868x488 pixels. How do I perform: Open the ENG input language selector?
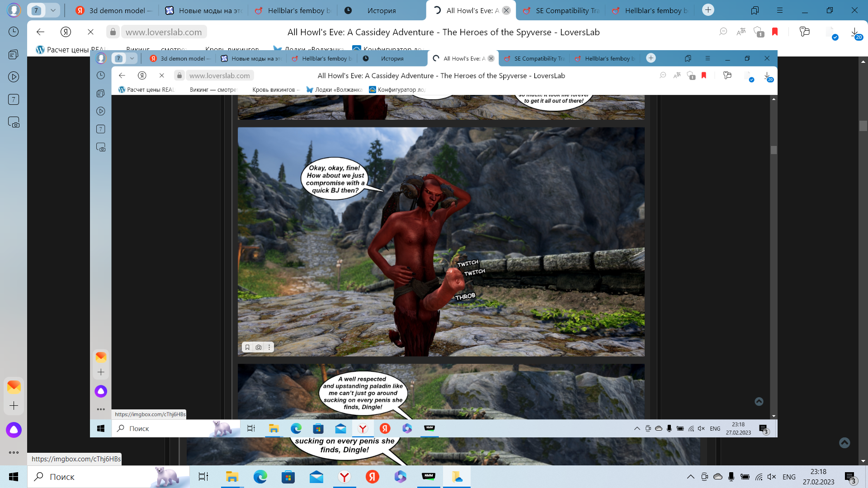point(789,477)
